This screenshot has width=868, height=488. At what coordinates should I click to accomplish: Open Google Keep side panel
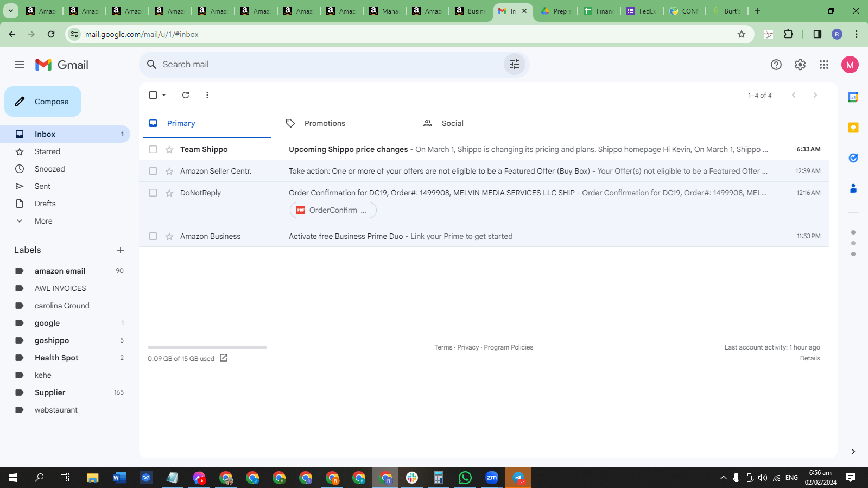853,128
